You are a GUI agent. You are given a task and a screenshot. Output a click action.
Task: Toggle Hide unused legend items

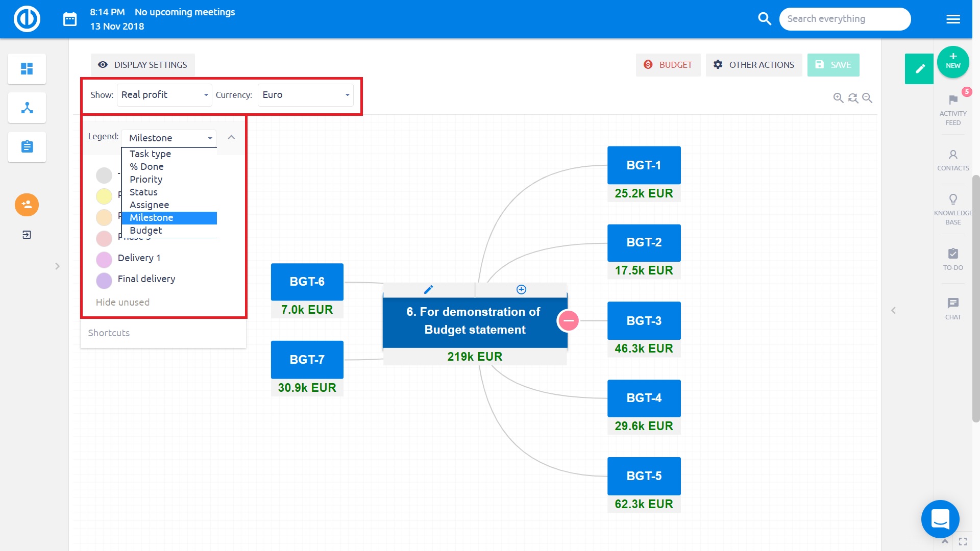122,302
